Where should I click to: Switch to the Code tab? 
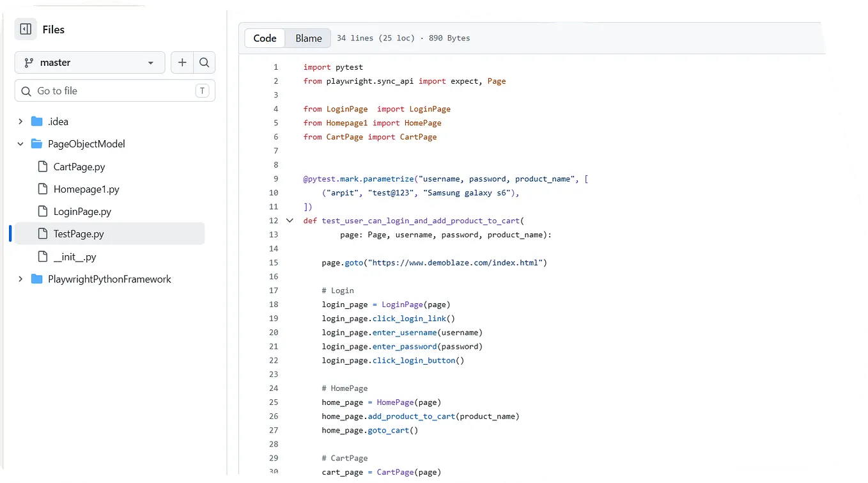coord(265,38)
